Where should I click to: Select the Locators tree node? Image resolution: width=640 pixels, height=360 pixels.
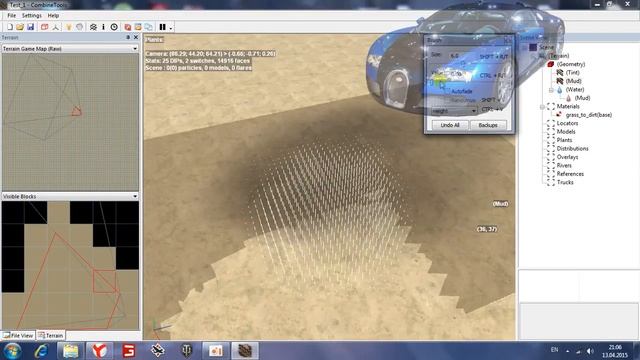567,123
